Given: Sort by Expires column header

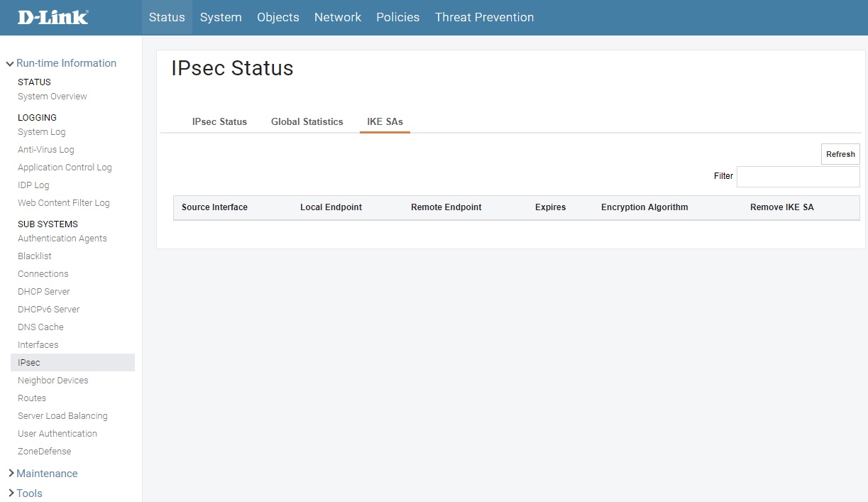Looking at the screenshot, I should 550,207.
